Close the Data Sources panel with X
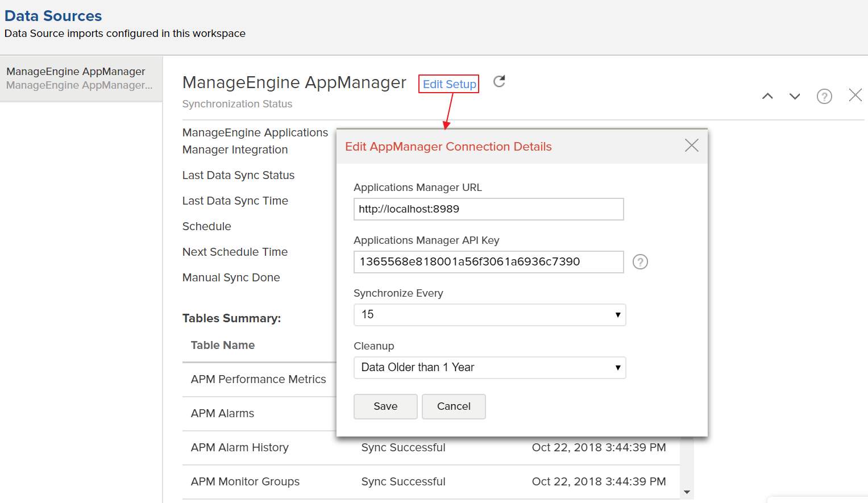 pos(855,95)
